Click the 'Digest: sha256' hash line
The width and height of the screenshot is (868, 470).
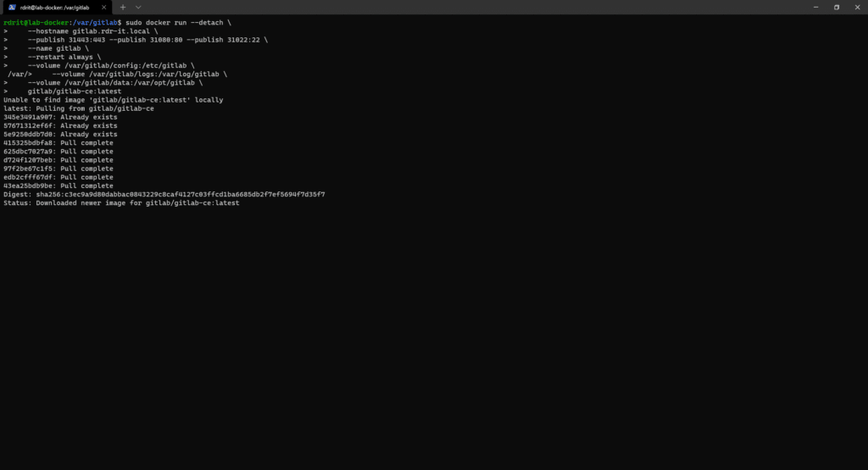(x=164, y=194)
